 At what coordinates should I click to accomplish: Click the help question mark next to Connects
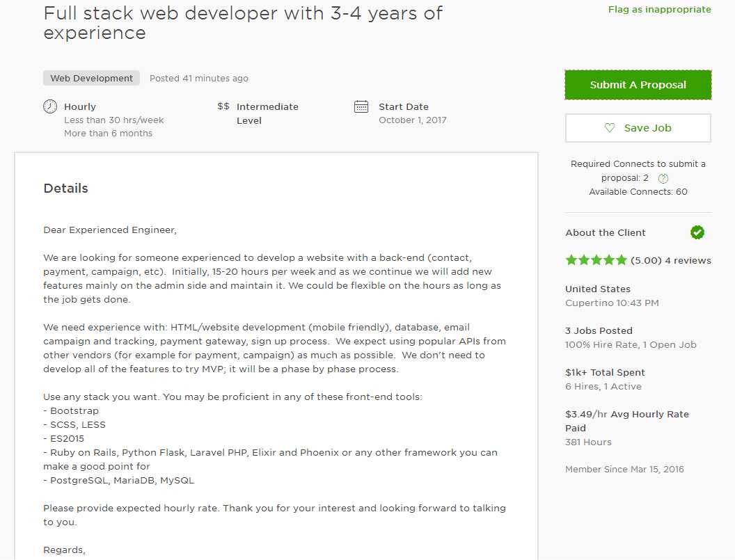[x=663, y=178]
